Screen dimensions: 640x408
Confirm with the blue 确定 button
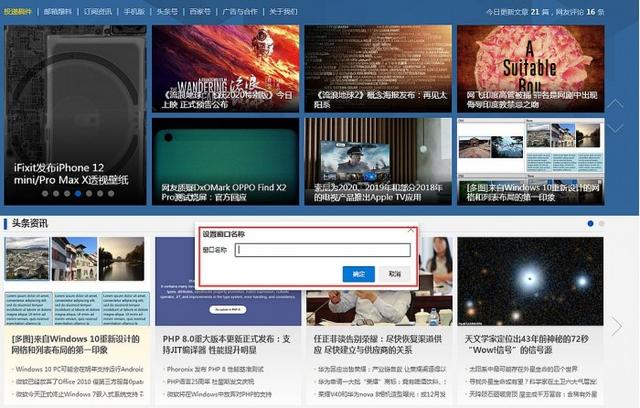click(x=359, y=274)
